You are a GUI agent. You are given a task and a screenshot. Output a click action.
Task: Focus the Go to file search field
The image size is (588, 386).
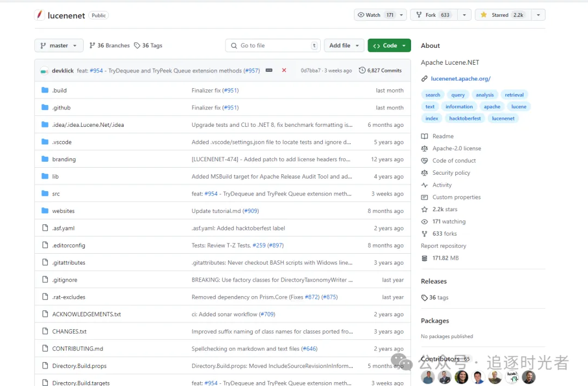coord(272,46)
